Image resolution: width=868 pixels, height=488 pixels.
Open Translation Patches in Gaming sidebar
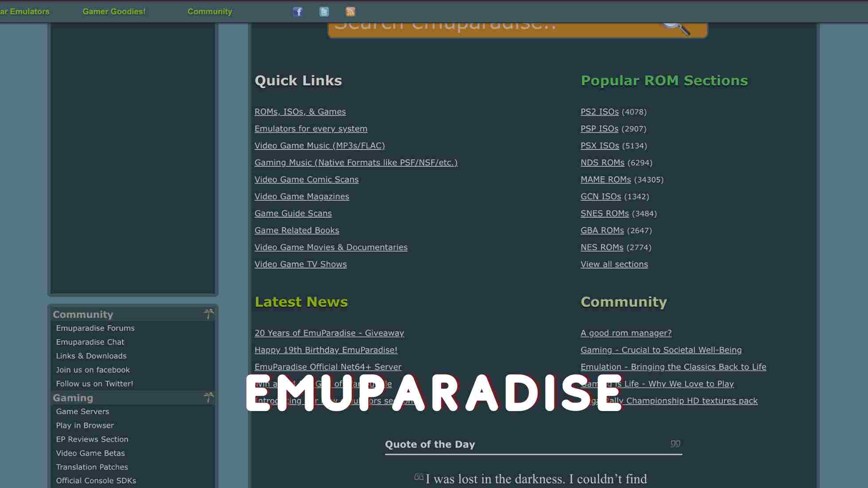(x=92, y=467)
